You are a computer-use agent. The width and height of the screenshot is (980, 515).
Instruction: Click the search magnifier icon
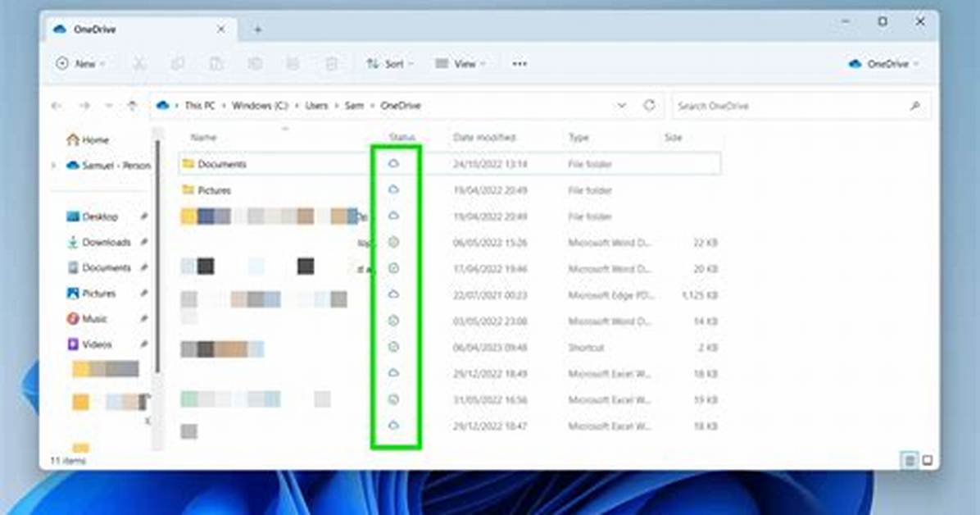pos(915,106)
